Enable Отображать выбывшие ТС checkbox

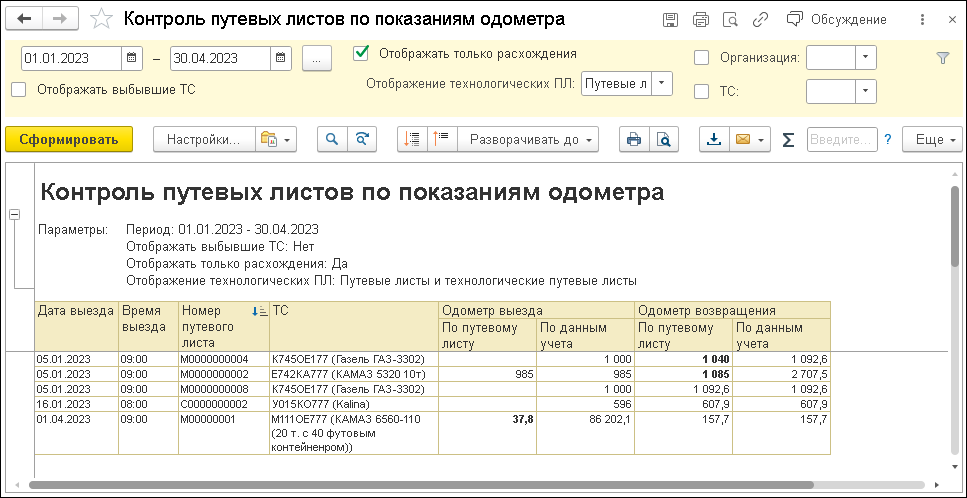tap(19, 89)
